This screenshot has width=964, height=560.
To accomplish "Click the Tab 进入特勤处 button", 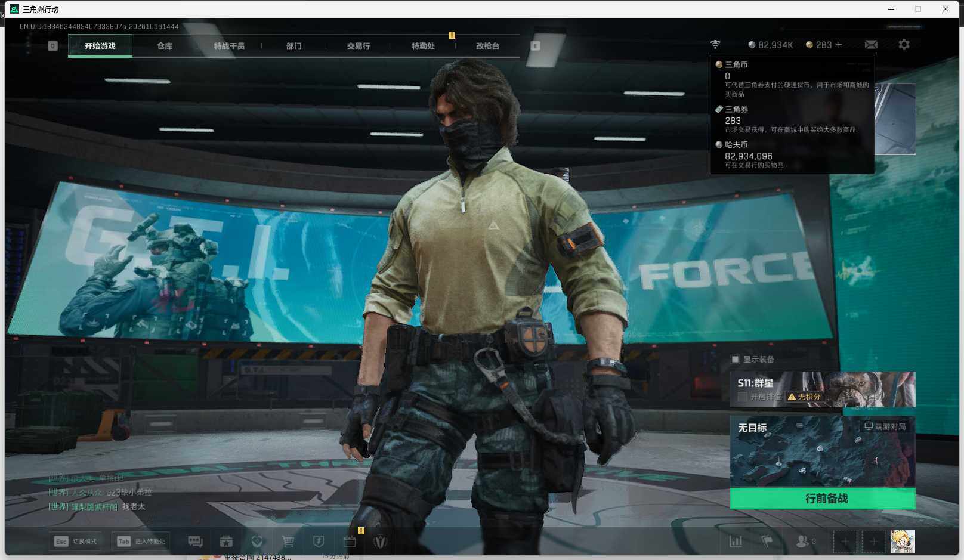I will 141,542.
